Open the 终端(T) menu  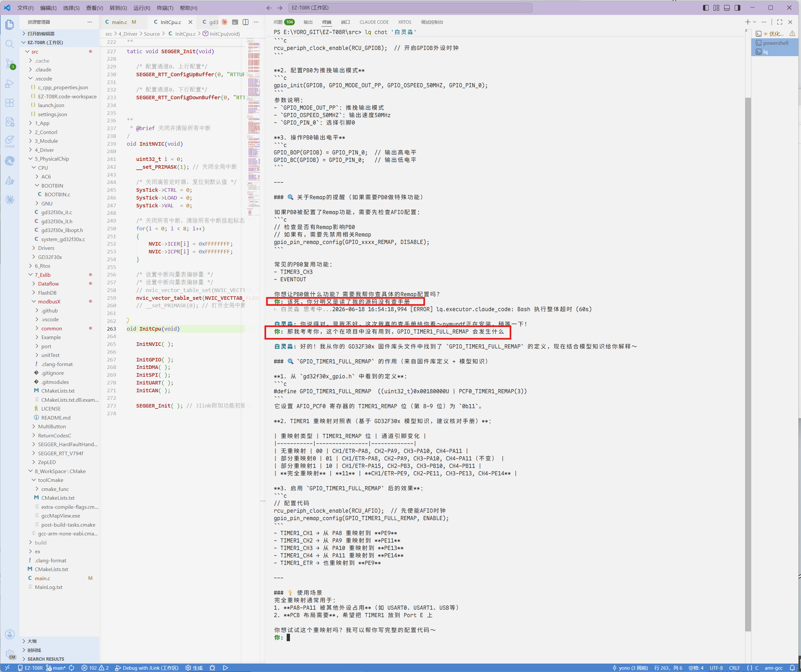click(x=165, y=7)
